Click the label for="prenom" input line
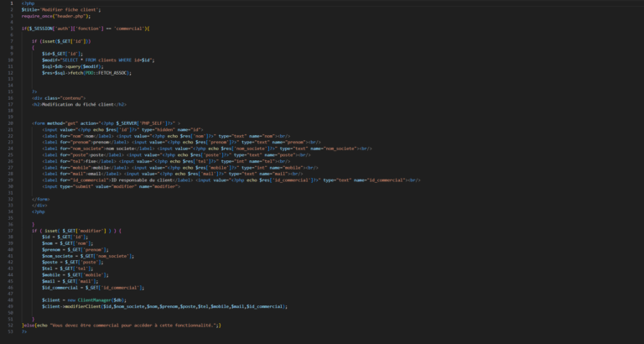The image size is (644, 344). coord(181,142)
